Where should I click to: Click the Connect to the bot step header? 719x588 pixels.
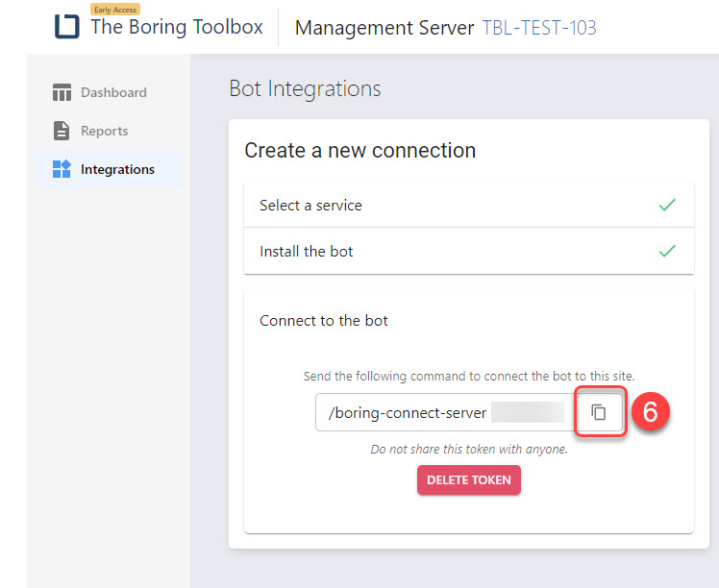point(324,320)
